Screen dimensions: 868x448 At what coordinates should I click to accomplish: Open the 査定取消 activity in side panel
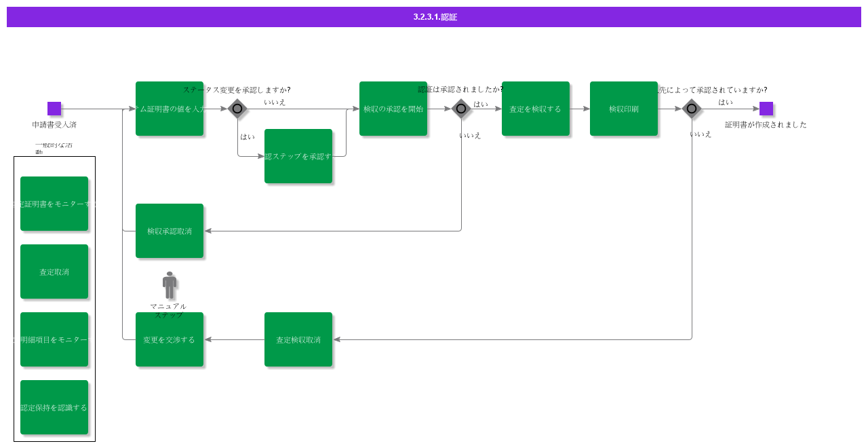[x=54, y=272]
